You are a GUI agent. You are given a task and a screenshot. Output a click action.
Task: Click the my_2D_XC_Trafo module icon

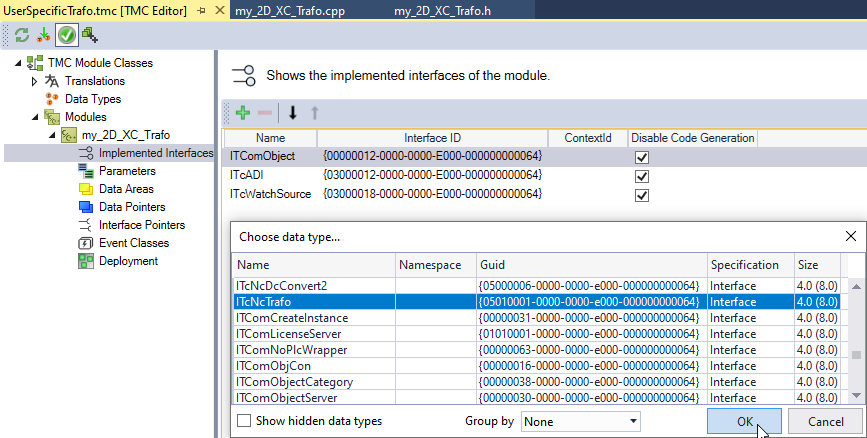(x=69, y=135)
